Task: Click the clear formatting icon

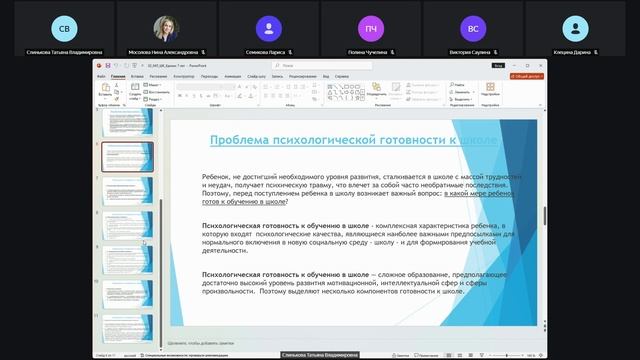Action: point(255,87)
